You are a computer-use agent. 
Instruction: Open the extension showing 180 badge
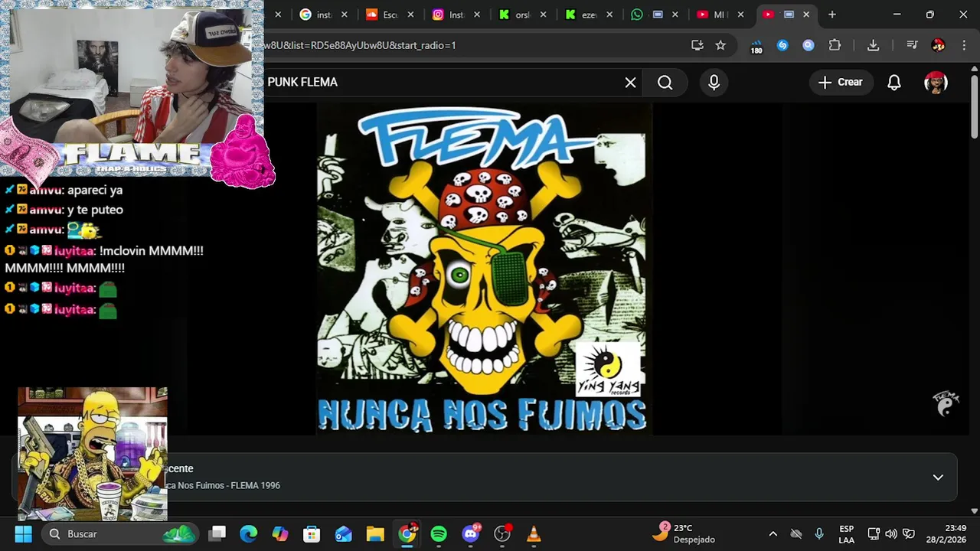[x=756, y=46]
